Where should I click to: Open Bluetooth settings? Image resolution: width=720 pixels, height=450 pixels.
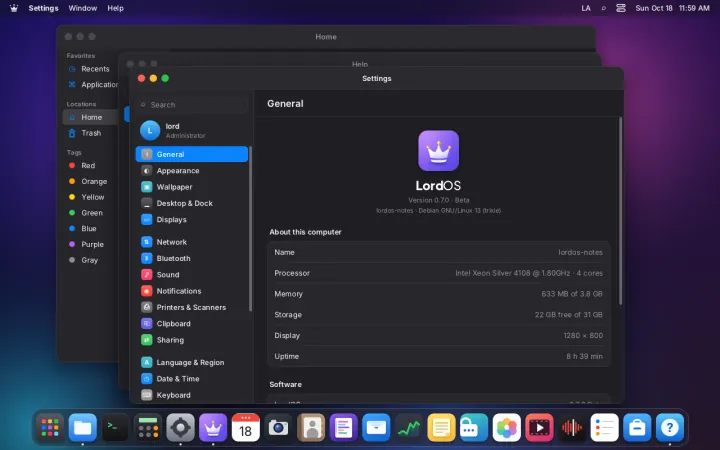click(x=192, y=259)
